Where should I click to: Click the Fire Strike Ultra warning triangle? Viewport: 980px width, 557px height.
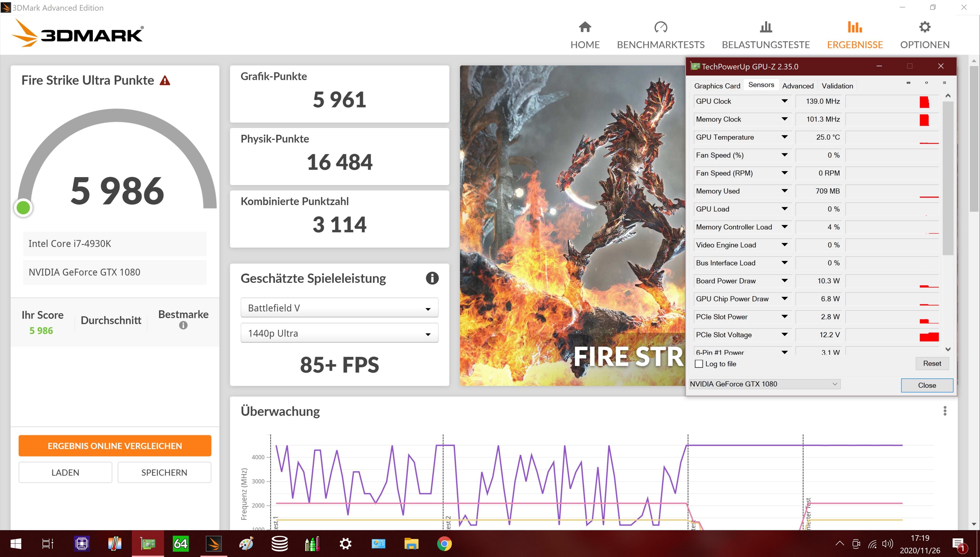tap(165, 80)
